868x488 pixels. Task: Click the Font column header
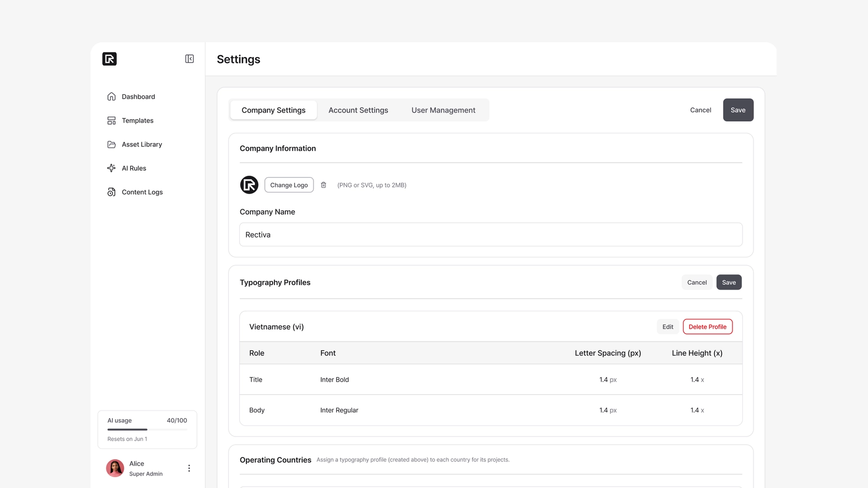click(328, 353)
